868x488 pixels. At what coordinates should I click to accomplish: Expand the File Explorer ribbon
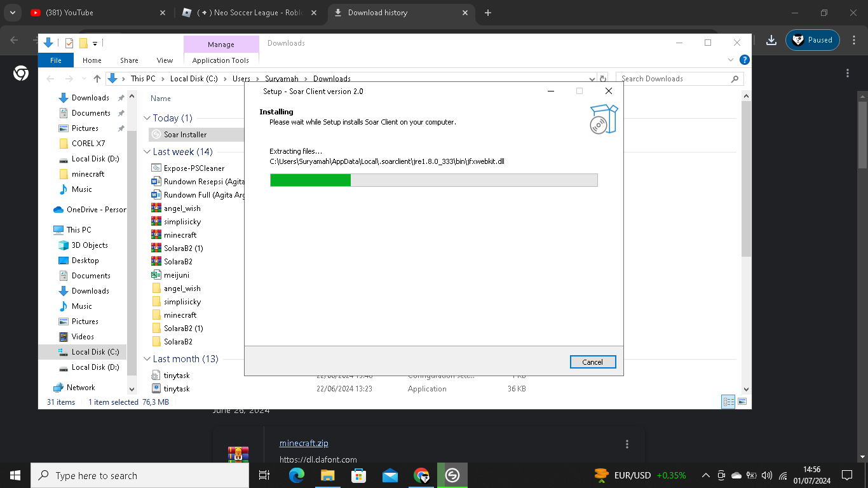(731, 60)
